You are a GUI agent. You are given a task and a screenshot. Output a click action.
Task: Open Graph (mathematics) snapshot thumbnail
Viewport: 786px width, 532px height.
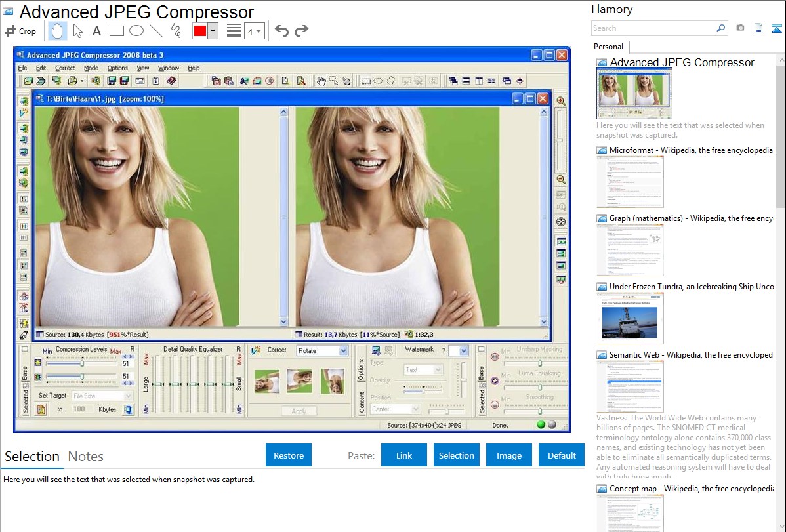[x=630, y=250]
